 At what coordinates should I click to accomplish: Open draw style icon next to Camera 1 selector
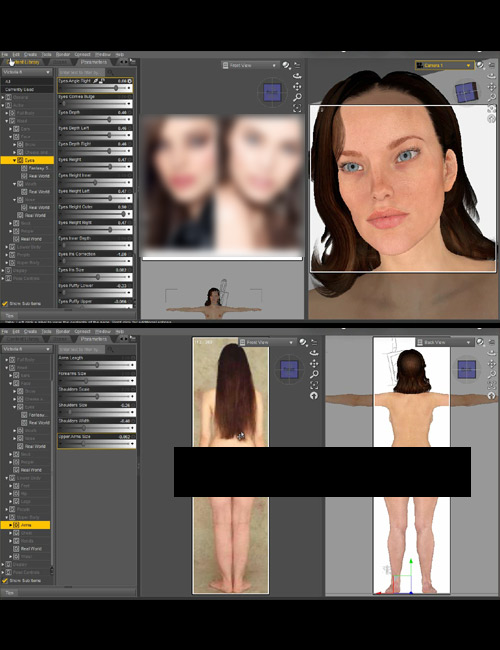(x=480, y=65)
